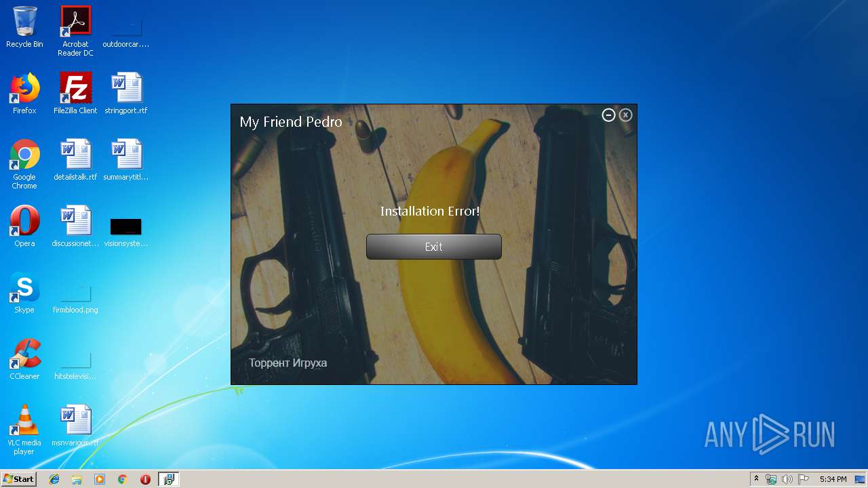Select the Opera desktop shortcut
Image resolution: width=868 pixels, height=488 pixels.
(x=24, y=226)
